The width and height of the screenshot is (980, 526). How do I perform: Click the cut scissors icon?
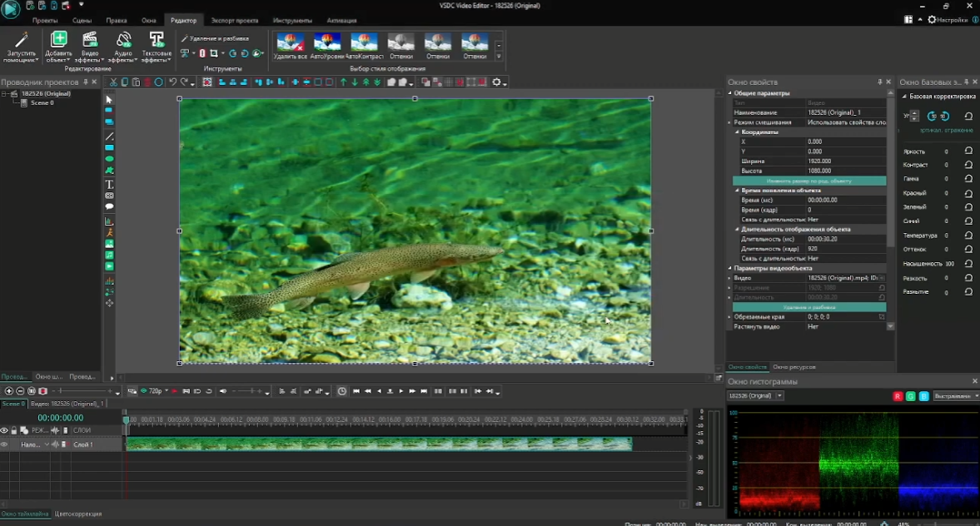click(113, 82)
